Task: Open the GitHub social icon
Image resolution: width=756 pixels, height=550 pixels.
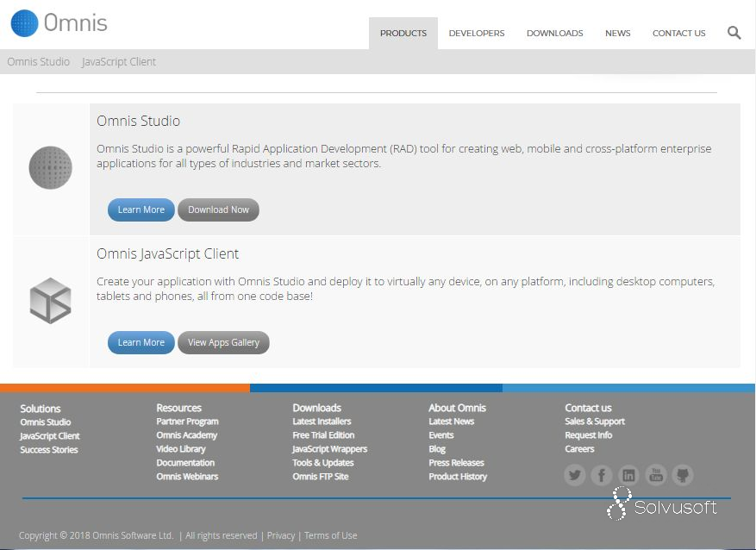Action: pos(683,475)
